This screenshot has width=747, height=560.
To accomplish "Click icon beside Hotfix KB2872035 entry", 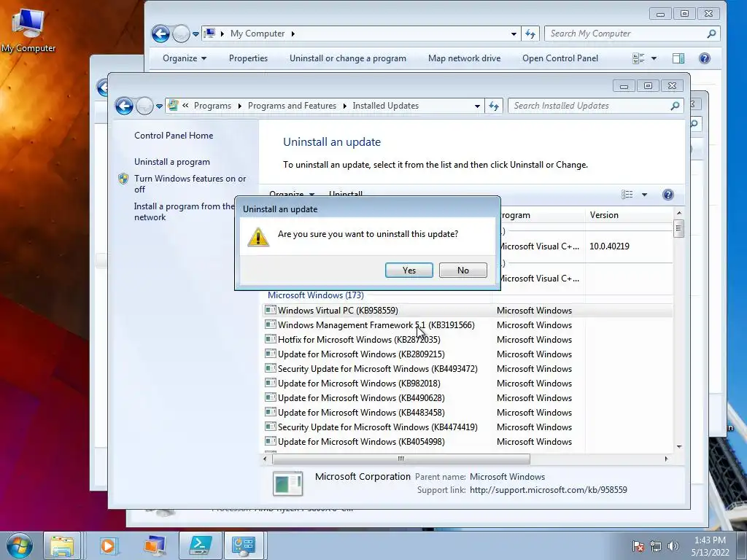I will [270, 339].
